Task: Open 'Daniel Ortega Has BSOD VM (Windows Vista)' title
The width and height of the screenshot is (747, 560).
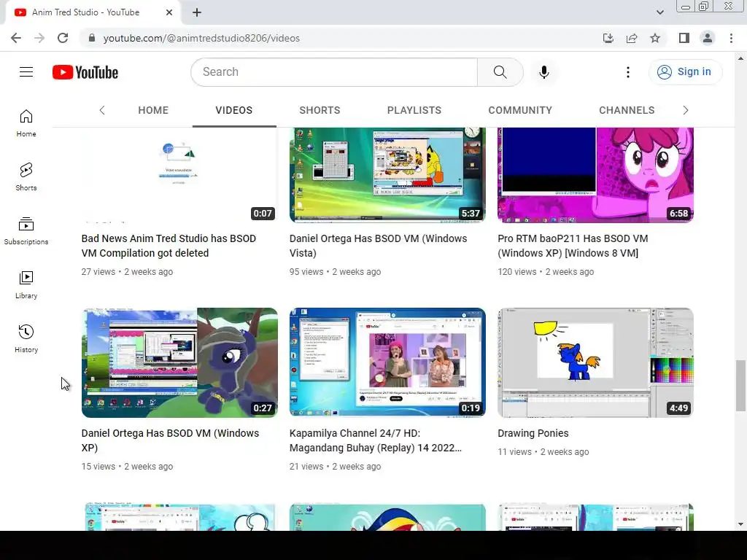Action: click(379, 246)
